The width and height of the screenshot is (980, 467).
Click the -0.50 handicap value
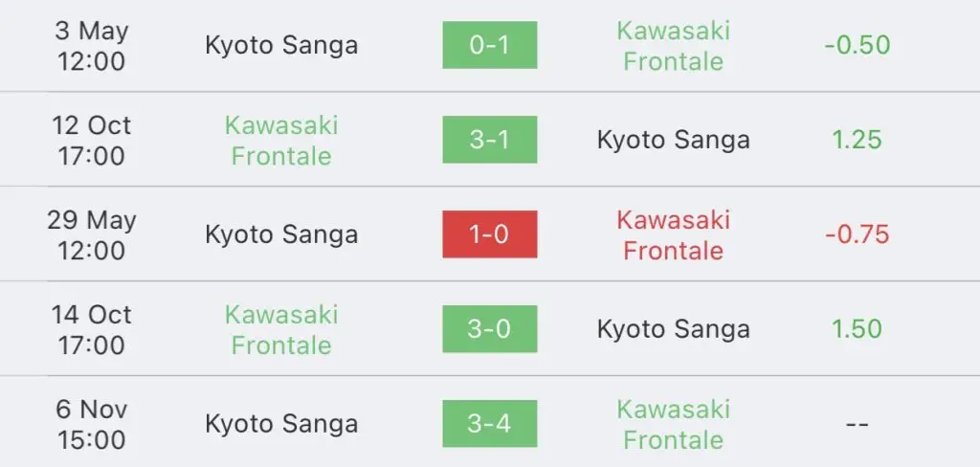(x=857, y=45)
